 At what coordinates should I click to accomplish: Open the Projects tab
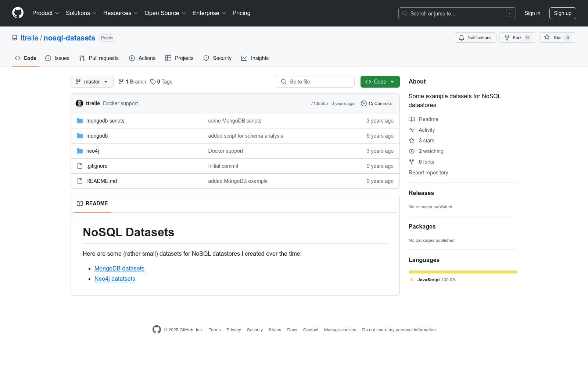tap(179, 58)
